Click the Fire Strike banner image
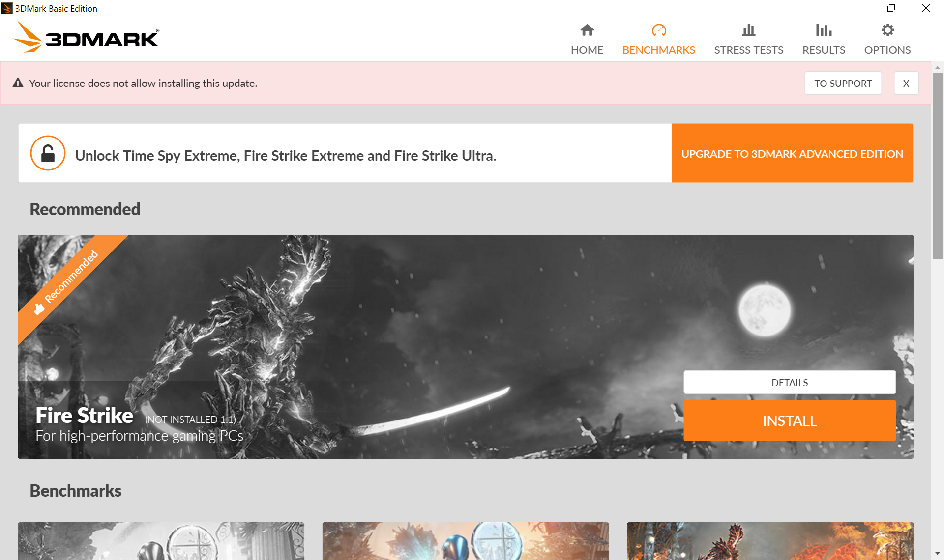 (x=465, y=347)
